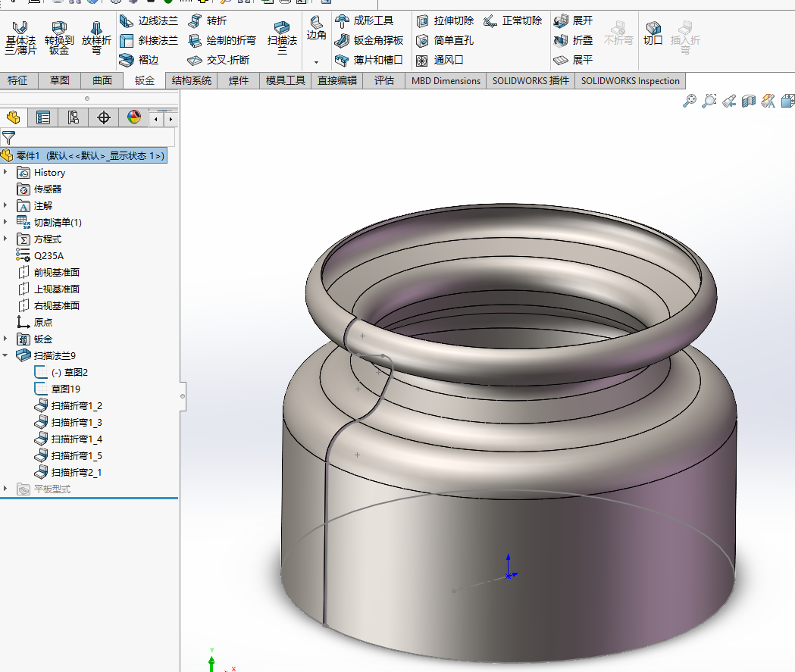This screenshot has height=672, width=795.
Task: Click the manager tabs left scroll arrow
Action: click(x=156, y=119)
